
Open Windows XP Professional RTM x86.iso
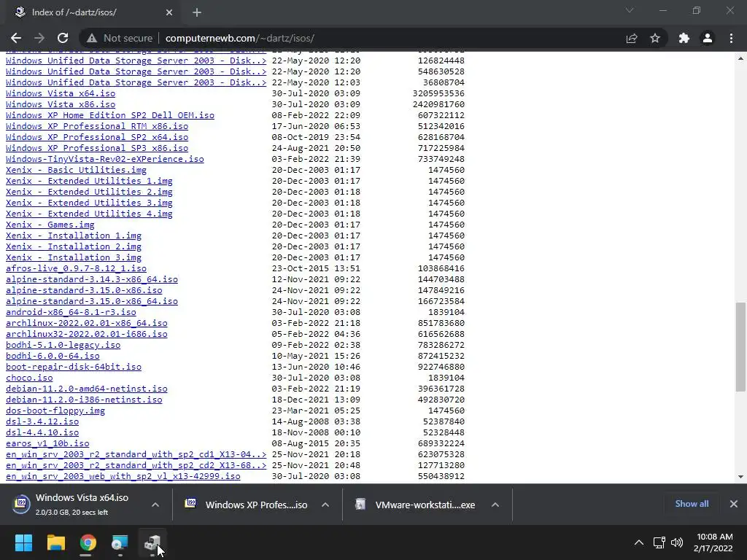97,126
